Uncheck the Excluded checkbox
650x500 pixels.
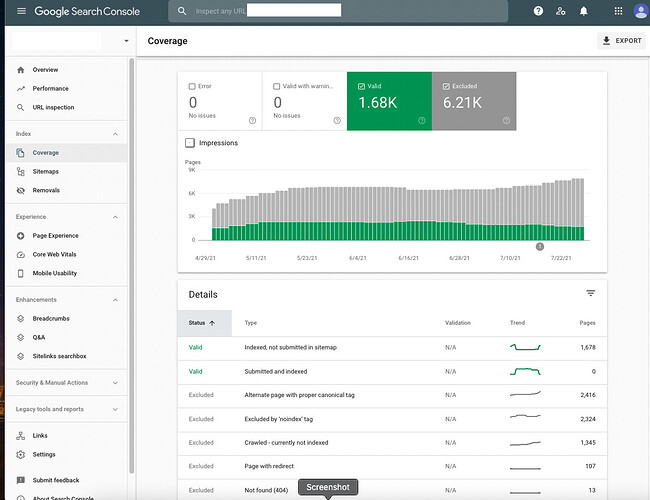[446, 86]
